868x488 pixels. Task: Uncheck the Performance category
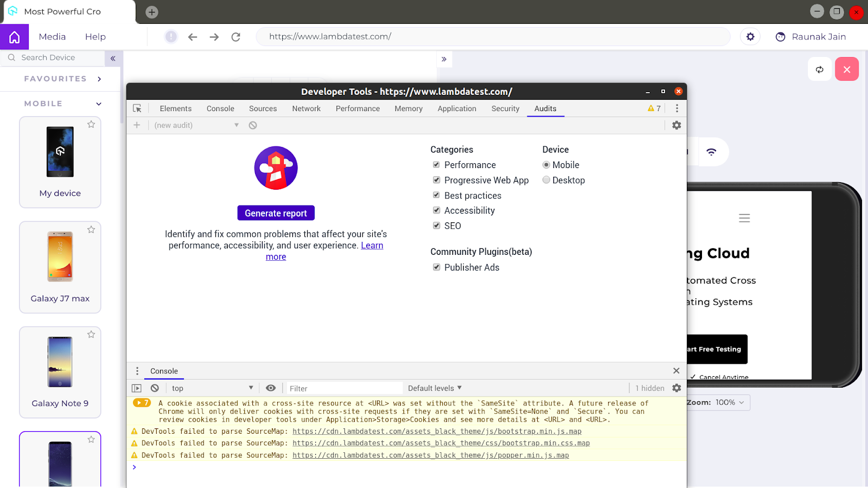436,165
